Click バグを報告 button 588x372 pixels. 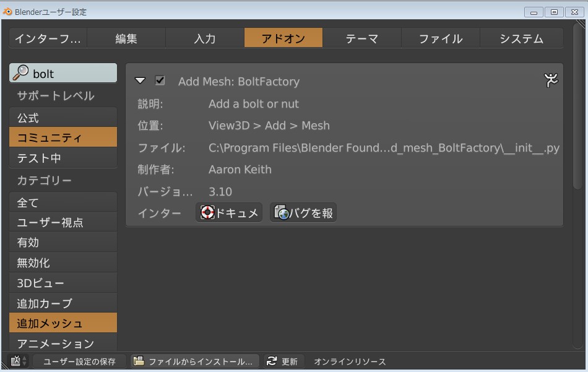pyautogui.click(x=303, y=213)
